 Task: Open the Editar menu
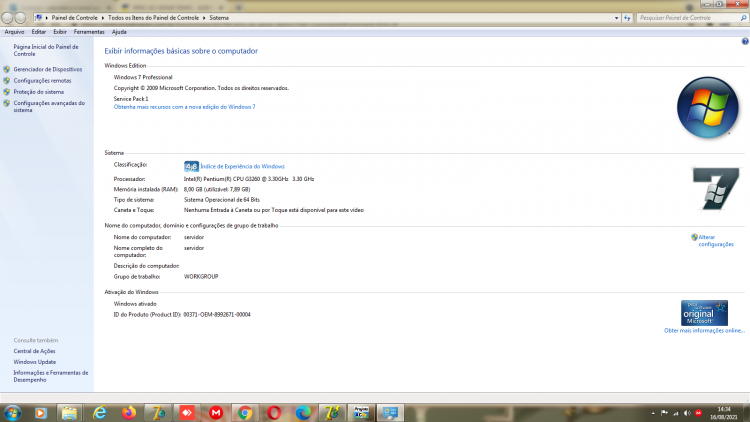coord(39,32)
